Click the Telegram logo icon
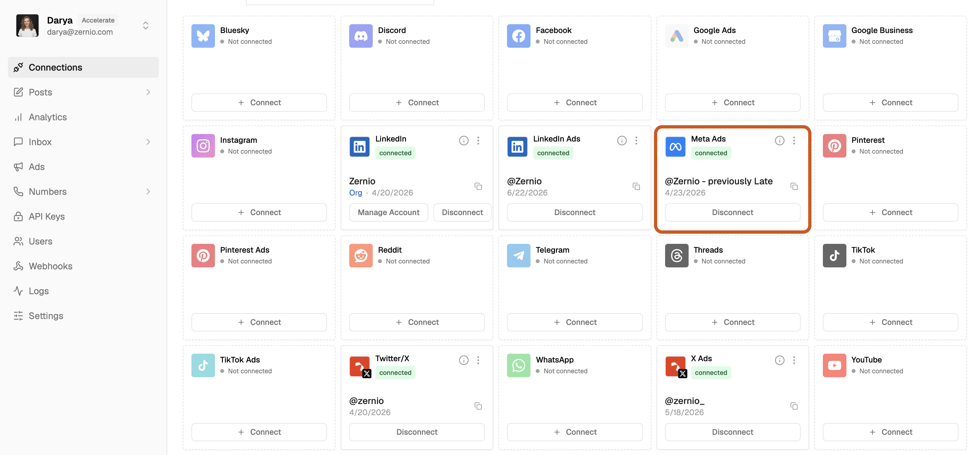Screen dimensions: 980x455 [x=518, y=256]
